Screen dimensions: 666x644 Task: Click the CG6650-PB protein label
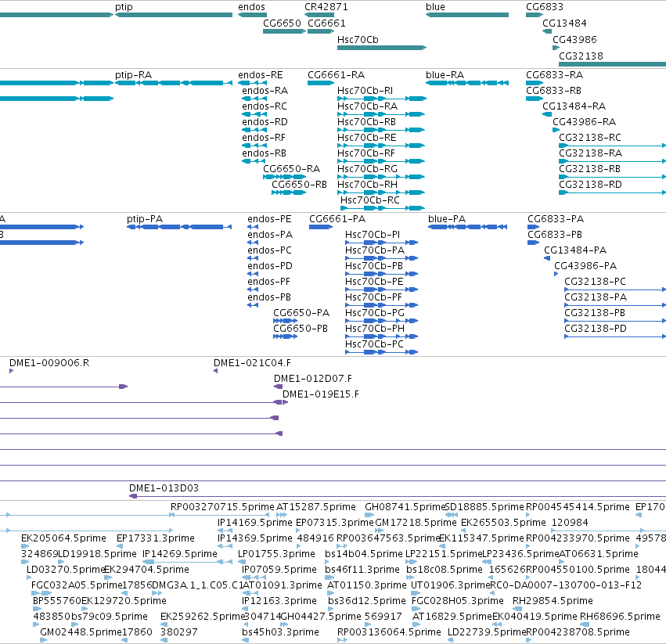point(301,329)
